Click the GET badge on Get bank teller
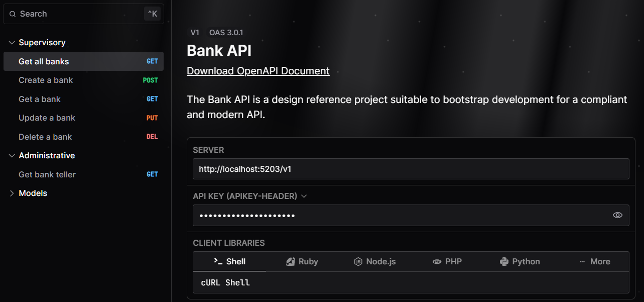The image size is (644, 302). (152, 174)
